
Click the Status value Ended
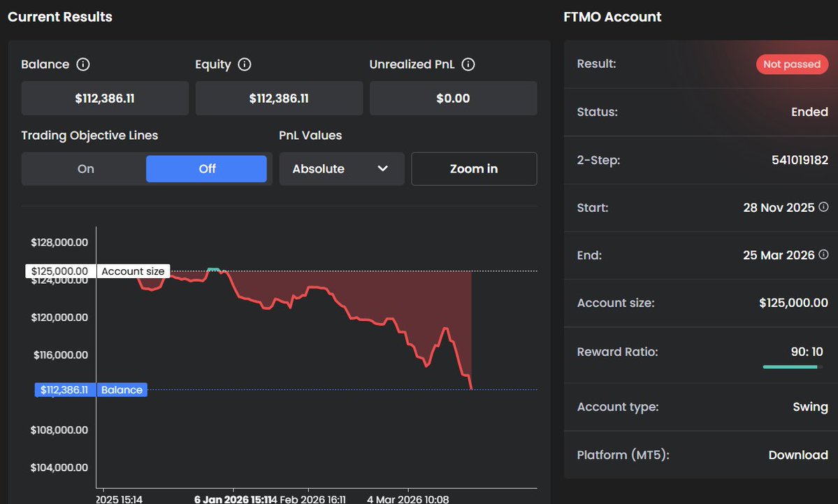(809, 112)
